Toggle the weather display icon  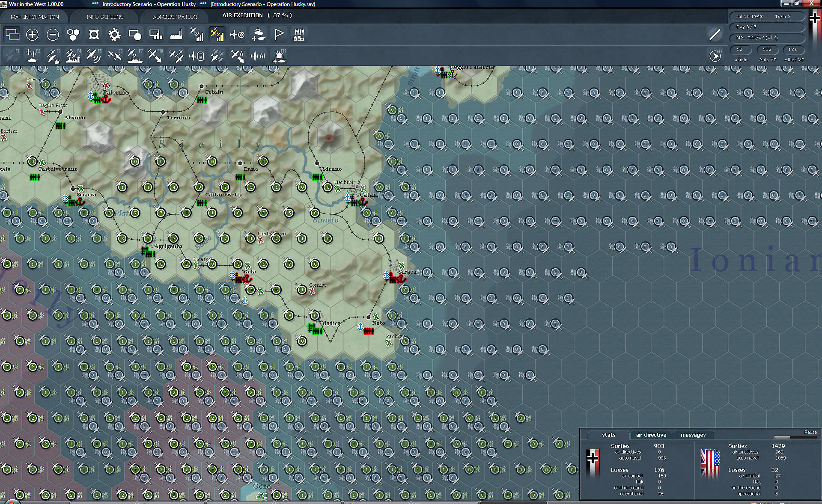[x=258, y=35]
